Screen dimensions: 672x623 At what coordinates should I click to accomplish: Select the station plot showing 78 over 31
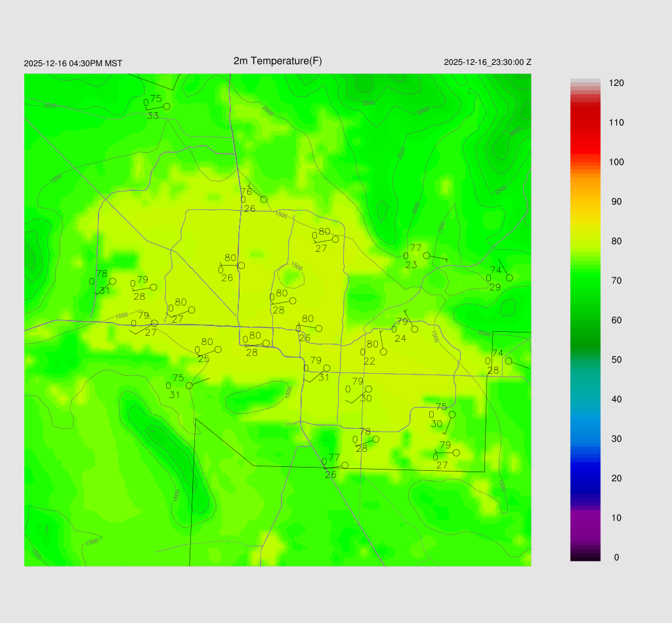click(x=112, y=281)
